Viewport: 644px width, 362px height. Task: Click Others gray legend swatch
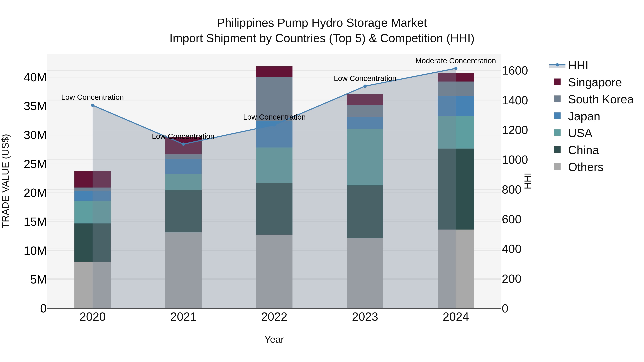(x=557, y=167)
